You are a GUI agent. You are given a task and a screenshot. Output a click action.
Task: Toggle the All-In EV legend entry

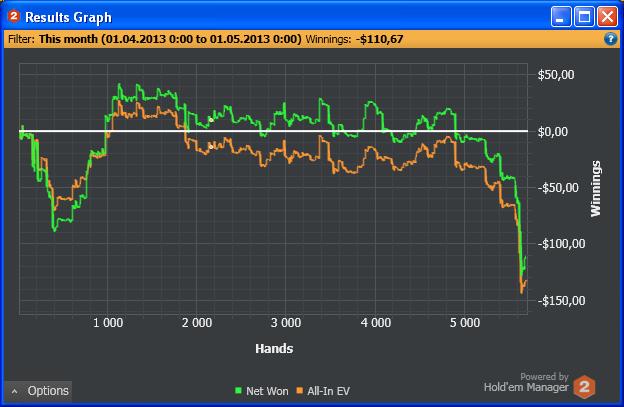click(323, 391)
